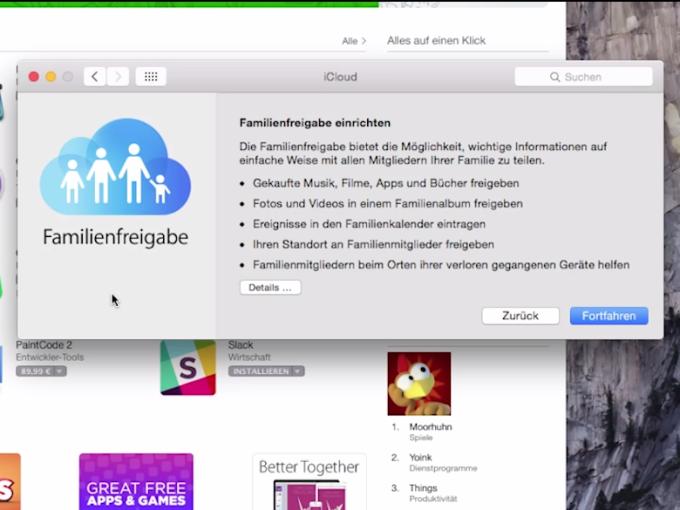Show all preferences via the grid icon
This screenshot has width=680, height=510.
pos(151,77)
